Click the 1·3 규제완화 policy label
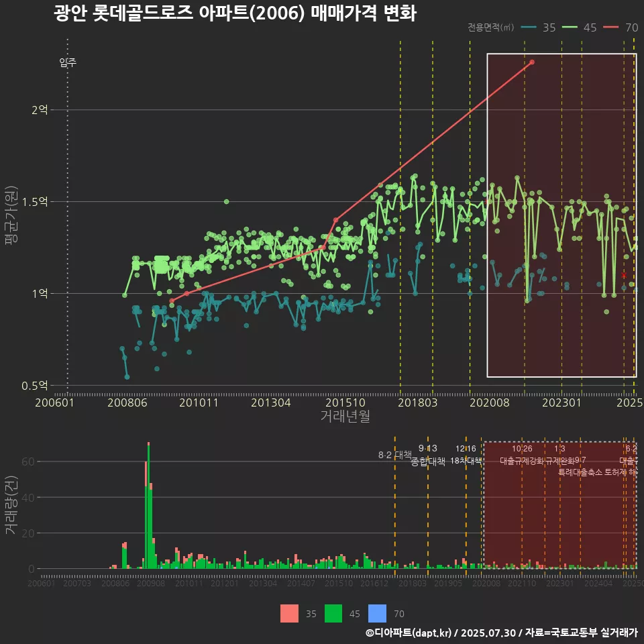This screenshot has width=644, height=644. (x=559, y=455)
